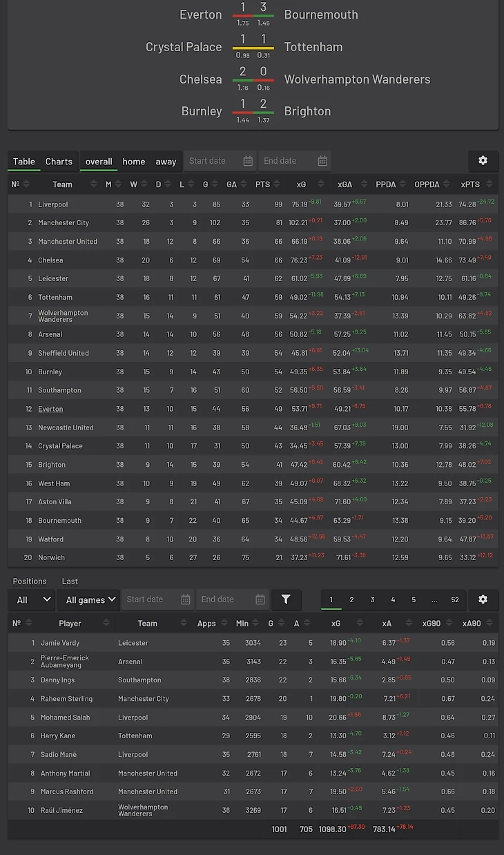Open the player table settings gear
Image resolution: width=504 pixels, height=855 pixels.
pyautogui.click(x=483, y=599)
